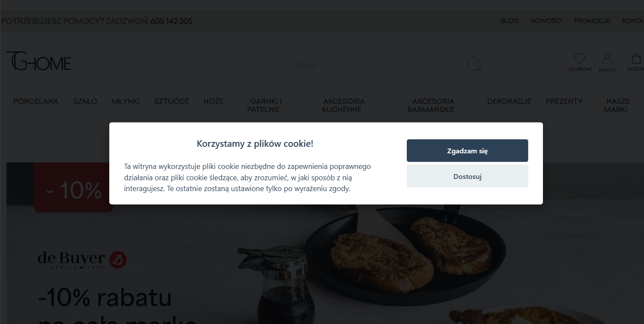Click the TG Home logo
644x324 pixels.
coord(39,60)
